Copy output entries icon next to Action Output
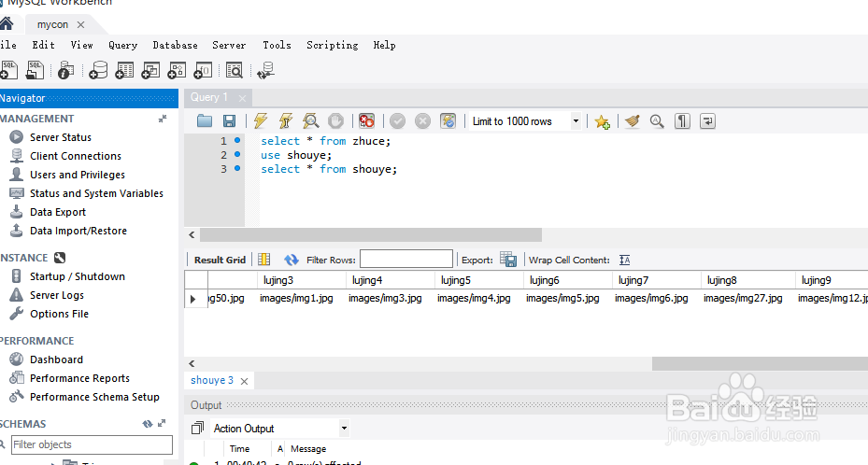The image size is (868, 465). point(197,428)
